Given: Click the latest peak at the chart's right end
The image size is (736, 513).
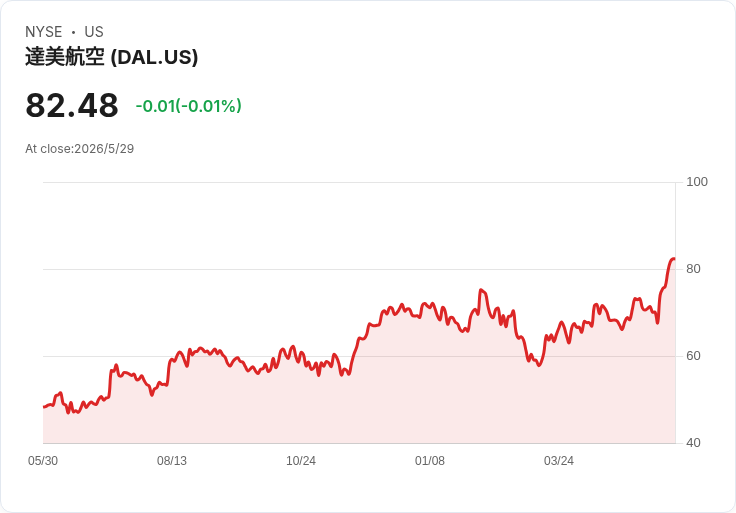Looking at the screenshot, I should (x=673, y=259).
